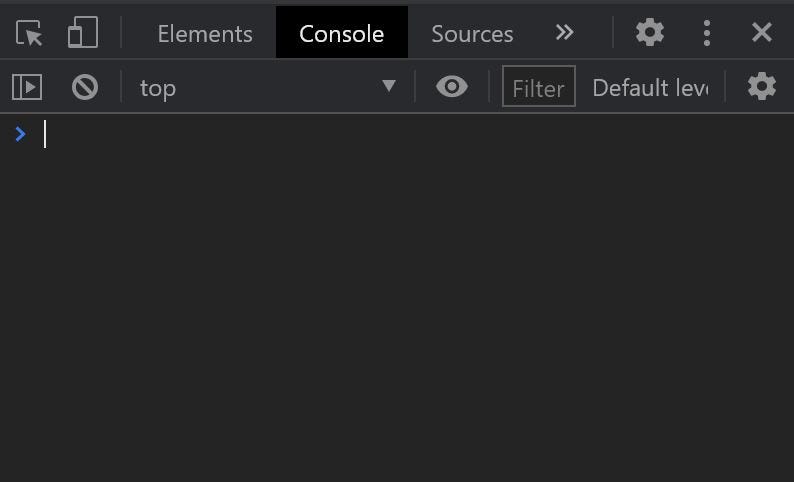Open DevTools settings gear in the top bar

pos(650,32)
